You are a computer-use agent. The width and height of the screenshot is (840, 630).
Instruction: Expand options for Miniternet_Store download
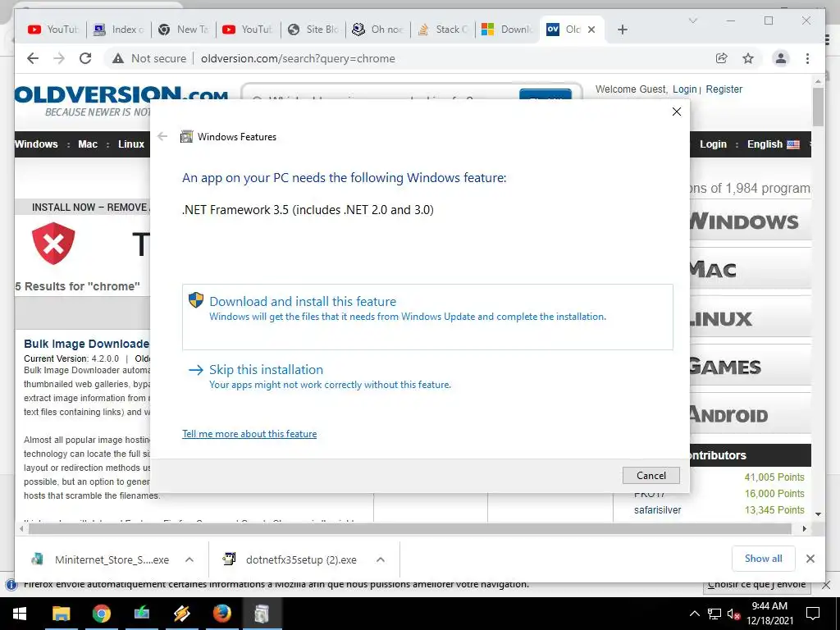coord(189,559)
